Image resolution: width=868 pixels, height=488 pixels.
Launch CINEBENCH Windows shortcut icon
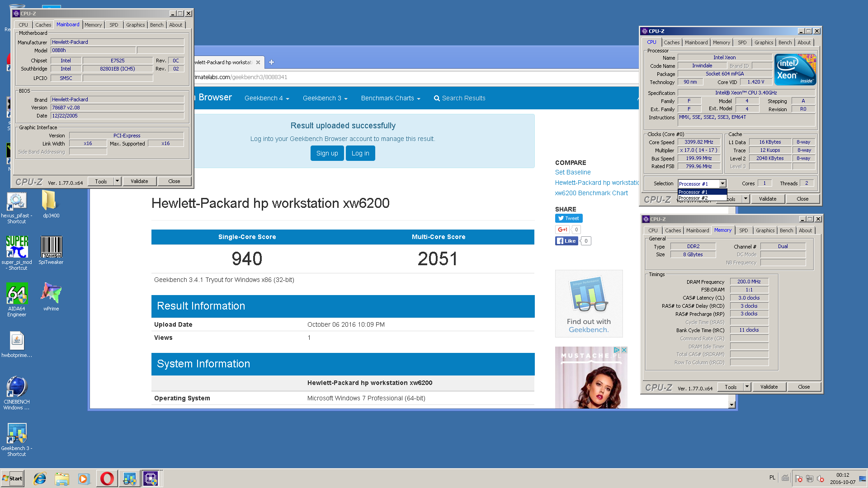(17, 393)
